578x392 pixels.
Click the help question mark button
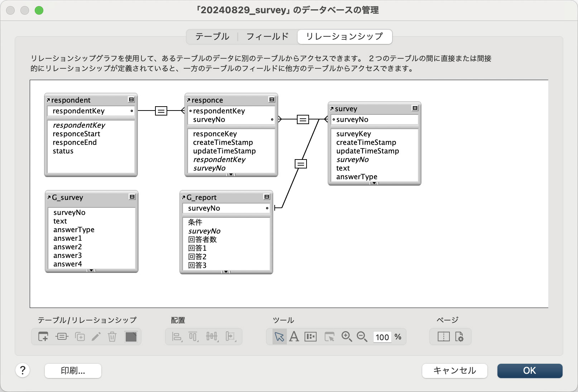click(x=23, y=370)
